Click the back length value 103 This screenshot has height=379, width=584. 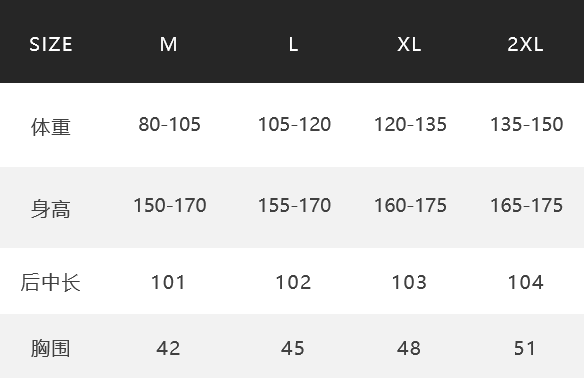tap(409, 282)
